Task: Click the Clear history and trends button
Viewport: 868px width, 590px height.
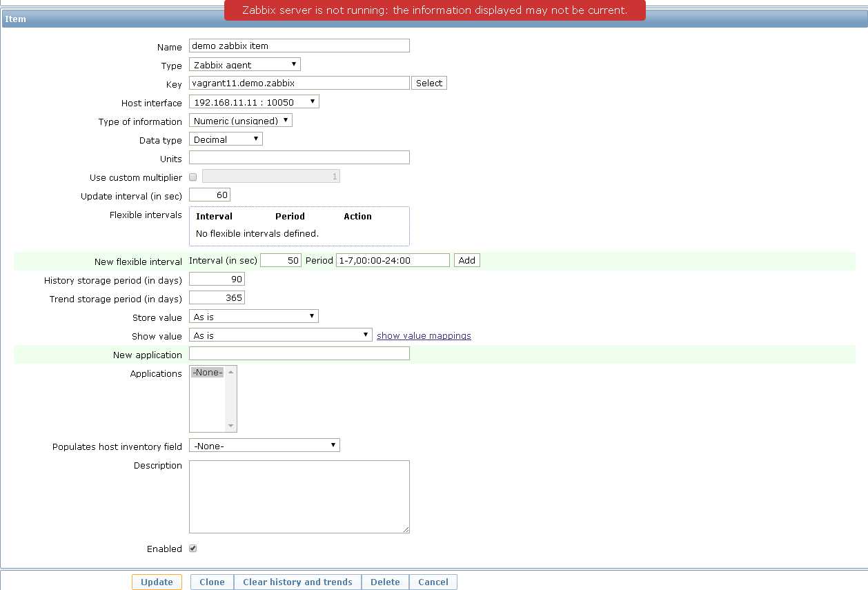Action: tap(297, 582)
